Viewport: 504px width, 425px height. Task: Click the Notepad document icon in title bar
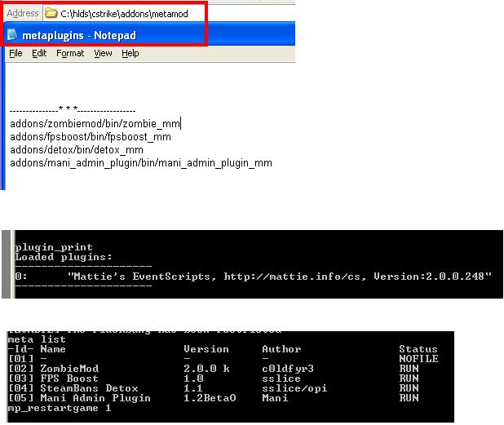point(12,35)
